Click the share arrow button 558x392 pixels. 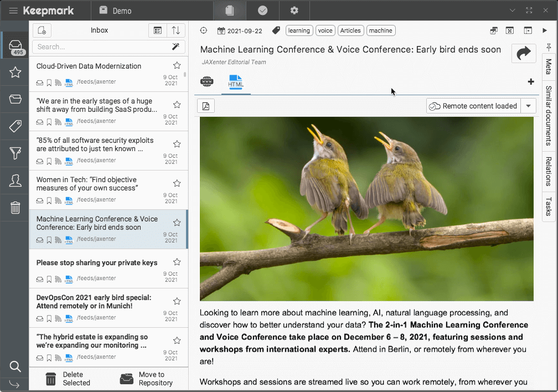pyautogui.click(x=523, y=53)
